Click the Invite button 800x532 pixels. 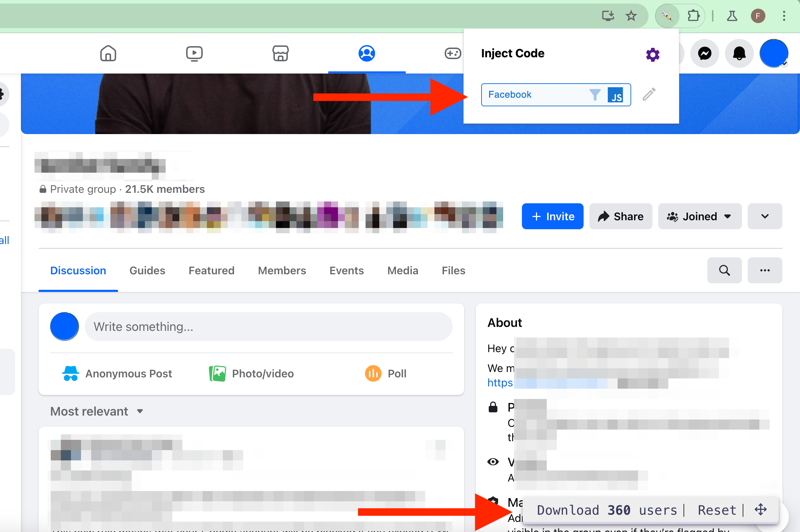click(x=553, y=216)
